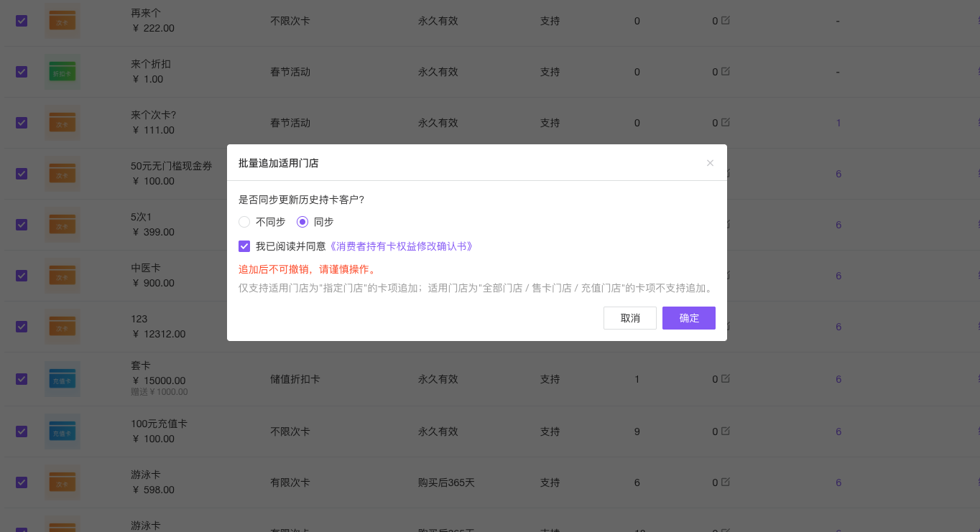Click the edit icon in the 套卡 row
The width and height of the screenshot is (980, 532).
[726, 378]
